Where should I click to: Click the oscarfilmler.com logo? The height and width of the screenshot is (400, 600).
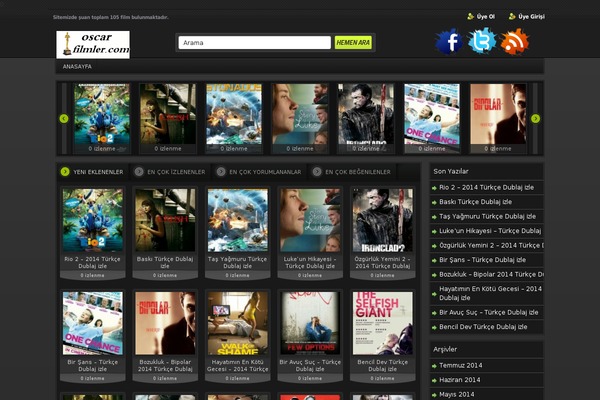click(93, 45)
